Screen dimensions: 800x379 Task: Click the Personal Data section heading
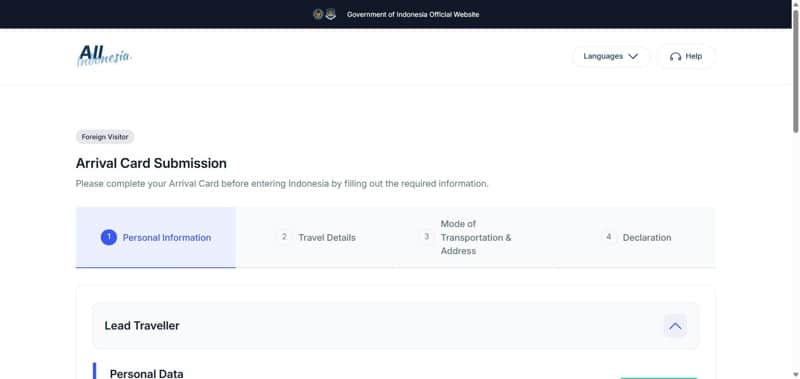[x=146, y=373]
